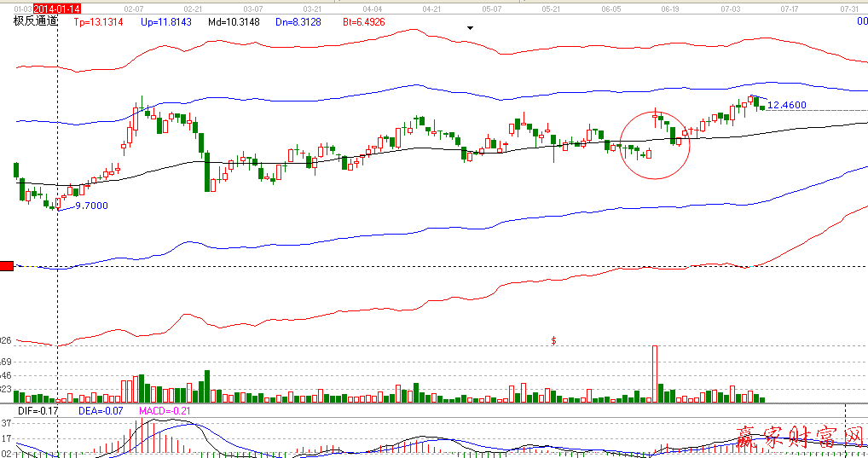Click the Up=11.8143 indicator value

(165, 20)
